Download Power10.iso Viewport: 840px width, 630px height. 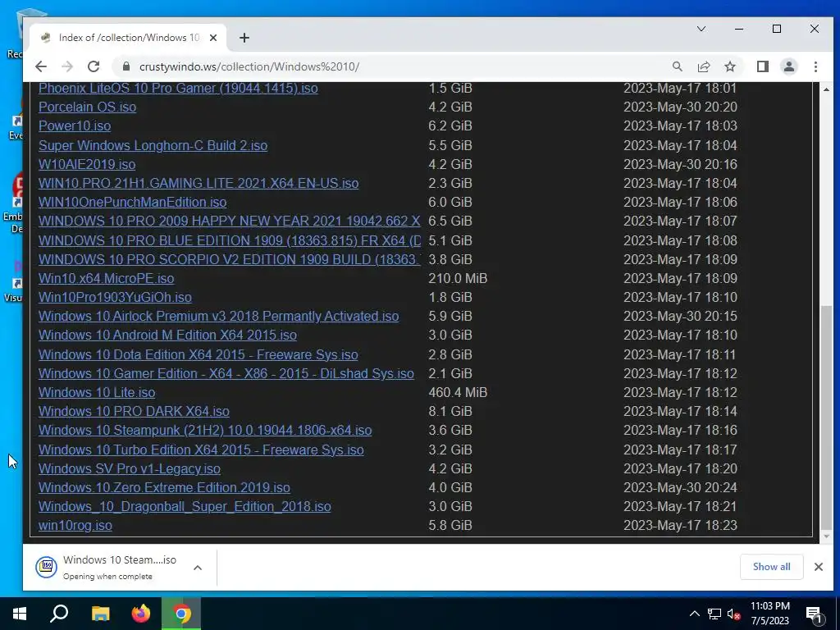75,126
